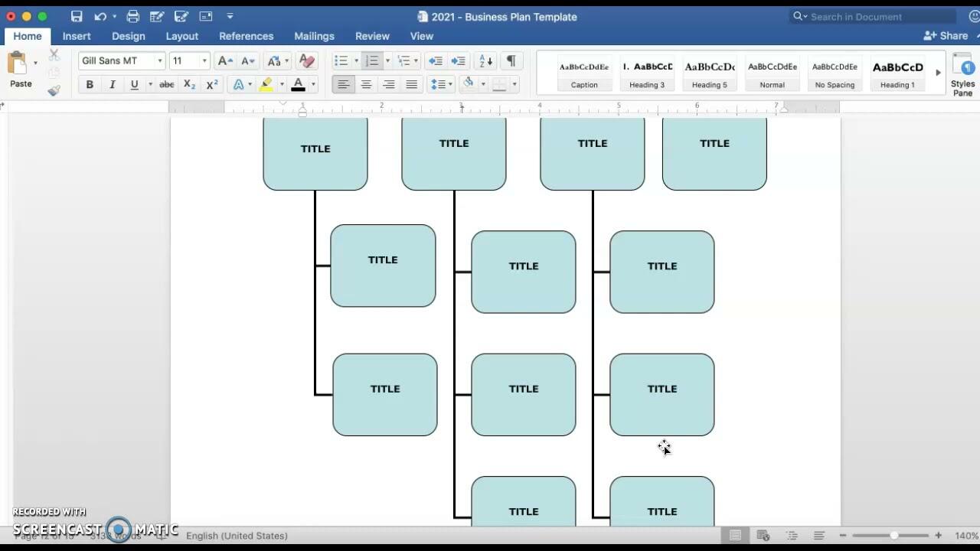Expand the styles gallery arrow

click(x=938, y=73)
